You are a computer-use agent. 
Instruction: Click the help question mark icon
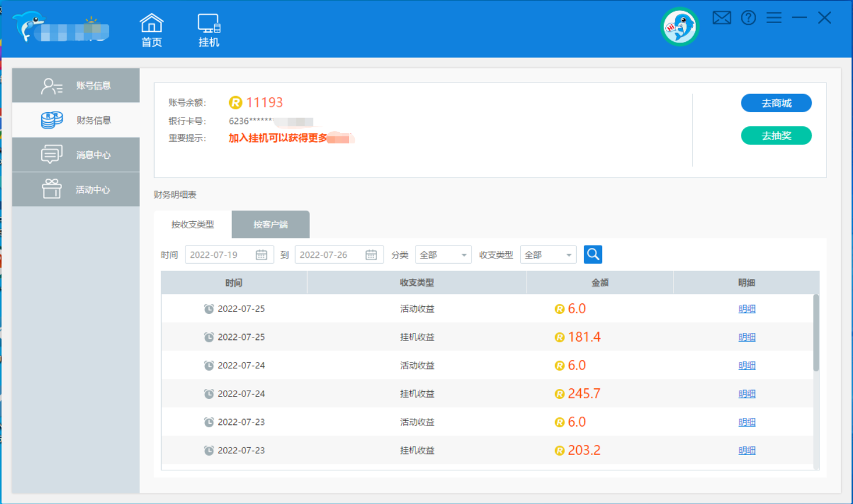[749, 18]
